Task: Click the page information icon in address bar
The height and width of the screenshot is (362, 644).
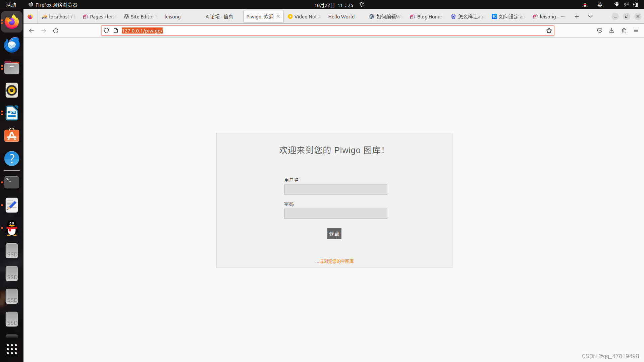Action: 115,31
